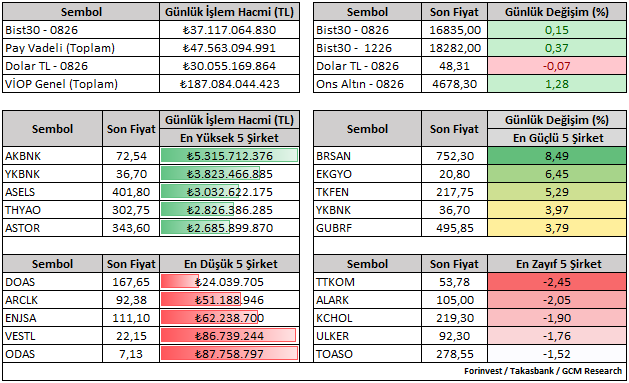Click the TTKOM -2,45 red cell
This screenshot has width=629, height=383.
[x=557, y=282]
